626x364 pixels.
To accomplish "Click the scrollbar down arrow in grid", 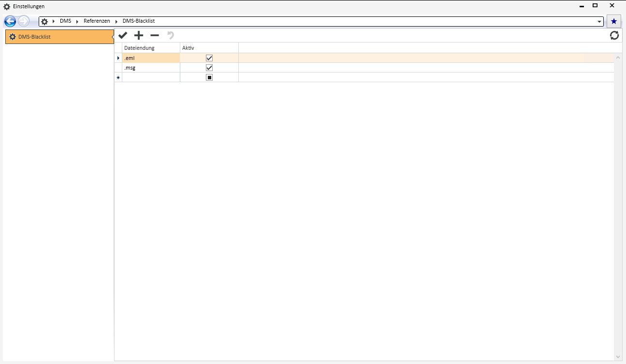I will click(x=618, y=357).
